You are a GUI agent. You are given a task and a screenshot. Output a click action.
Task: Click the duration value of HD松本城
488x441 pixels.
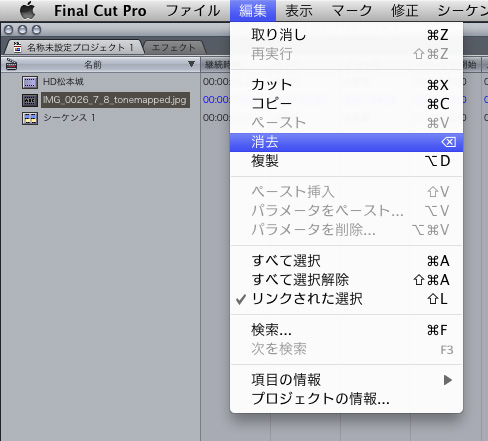tap(216, 82)
